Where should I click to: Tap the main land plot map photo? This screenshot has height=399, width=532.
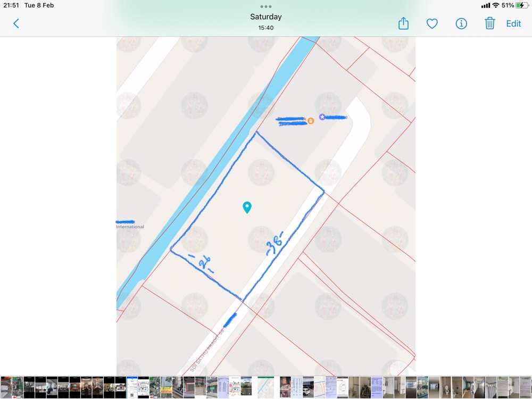click(265, 206)
